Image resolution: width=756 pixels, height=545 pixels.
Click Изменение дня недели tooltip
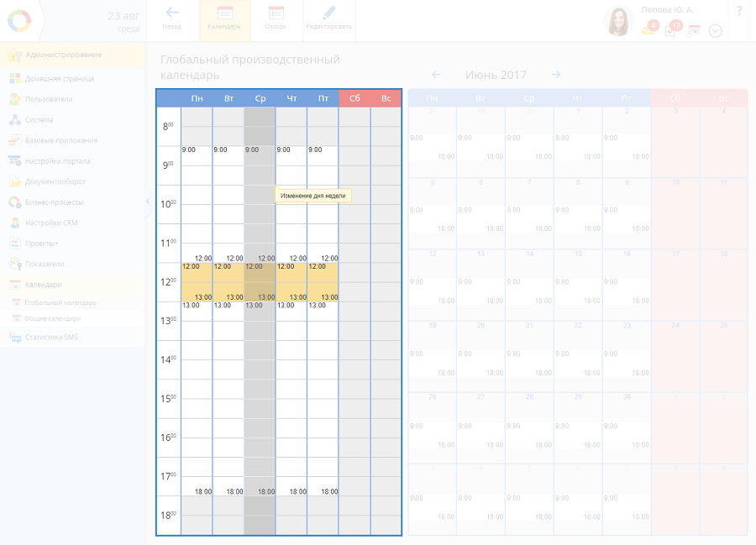(313, 196)
